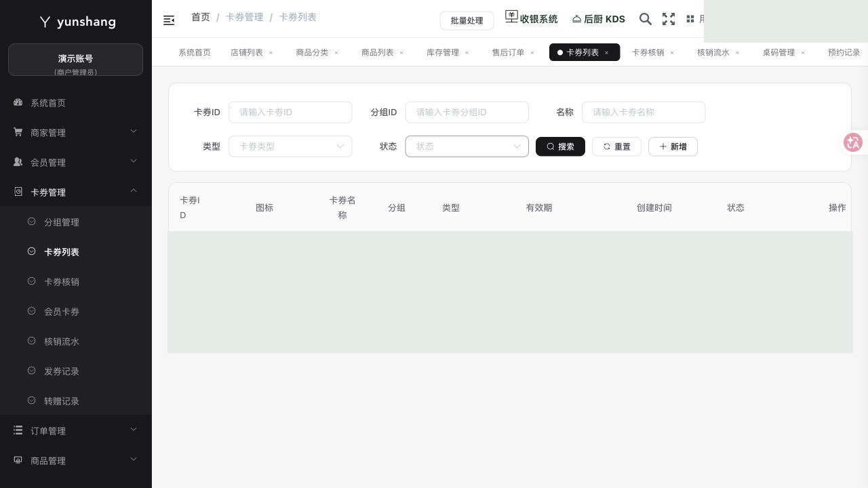Click the pink translate floating icon
868x488 pixels.
pyautogui.click(x=853, y=142)
